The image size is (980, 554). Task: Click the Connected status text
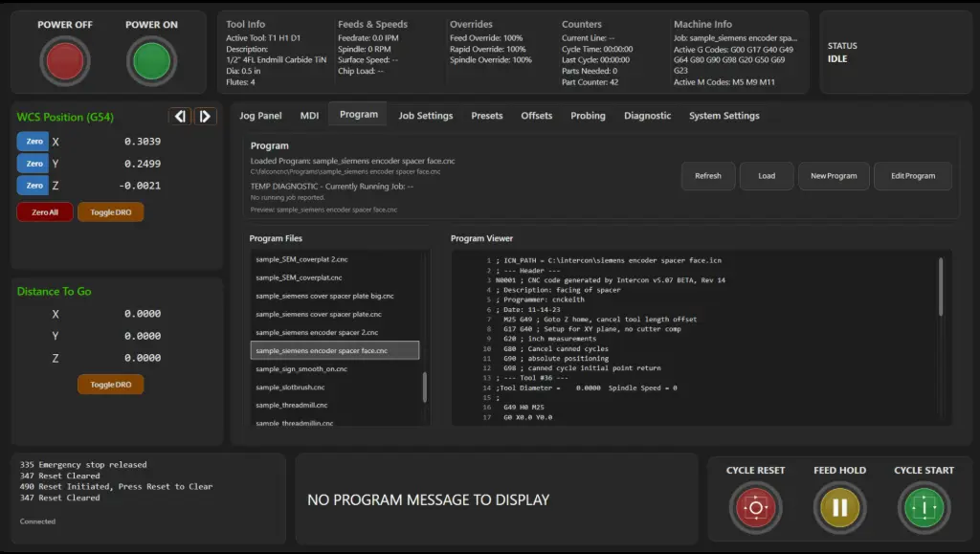click(37, 521)
